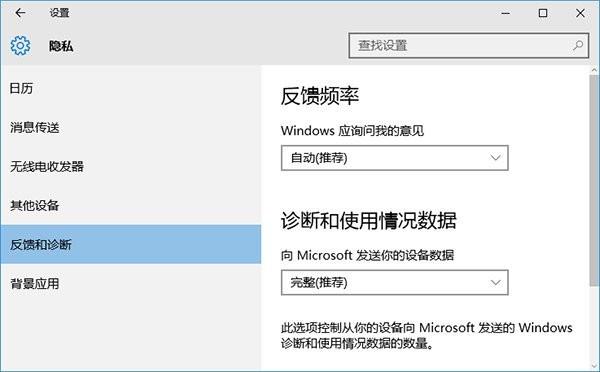Click the chevron of 完整(推荐) combo box
The height and width of the screenshot is (372, 600).
tap(496, 282)
